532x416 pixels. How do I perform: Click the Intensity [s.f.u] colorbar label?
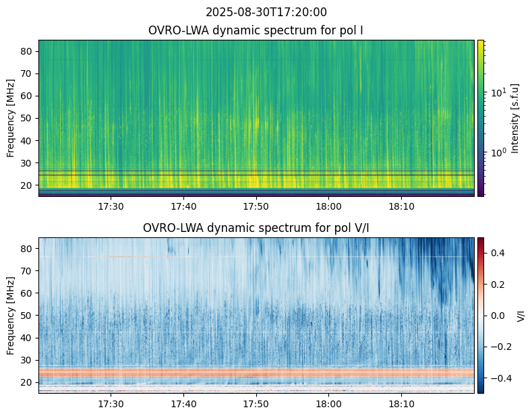tap(514, 119)
